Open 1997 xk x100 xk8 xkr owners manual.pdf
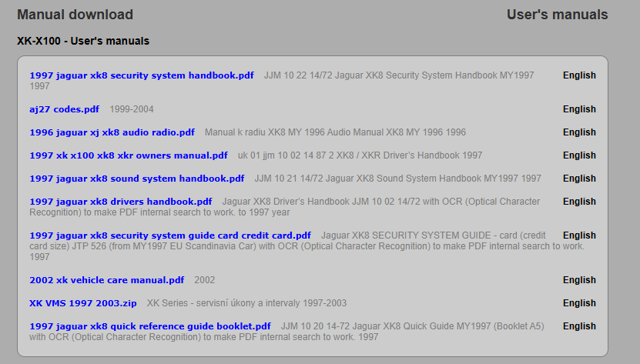Image resolution: width=640 pixels, height=364 pixels. (x=129, y=155)
